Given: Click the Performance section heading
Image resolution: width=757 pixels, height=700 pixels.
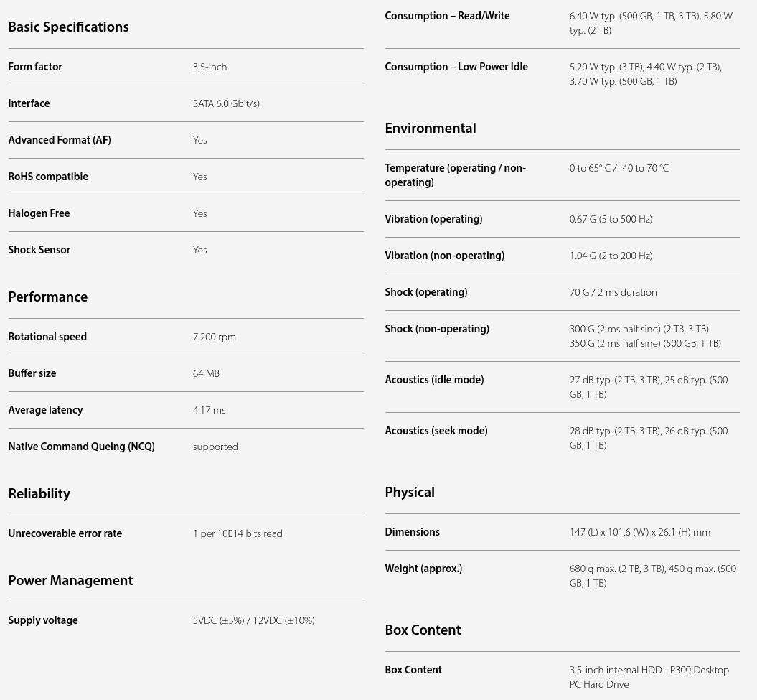Looking at the screenshot, I should tap(47, 297).
